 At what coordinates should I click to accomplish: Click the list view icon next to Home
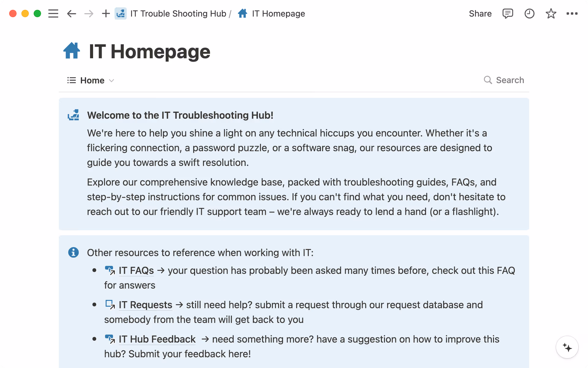click(x=71, y=80)
